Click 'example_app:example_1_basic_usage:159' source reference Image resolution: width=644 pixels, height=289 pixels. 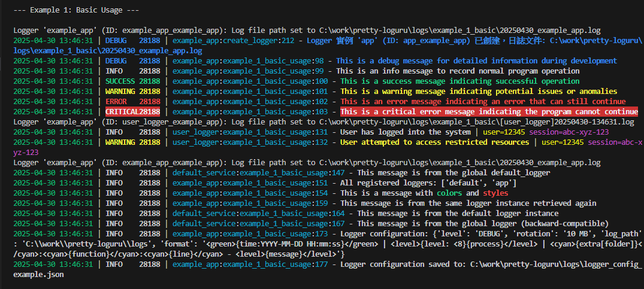click(x=250, y=203)
